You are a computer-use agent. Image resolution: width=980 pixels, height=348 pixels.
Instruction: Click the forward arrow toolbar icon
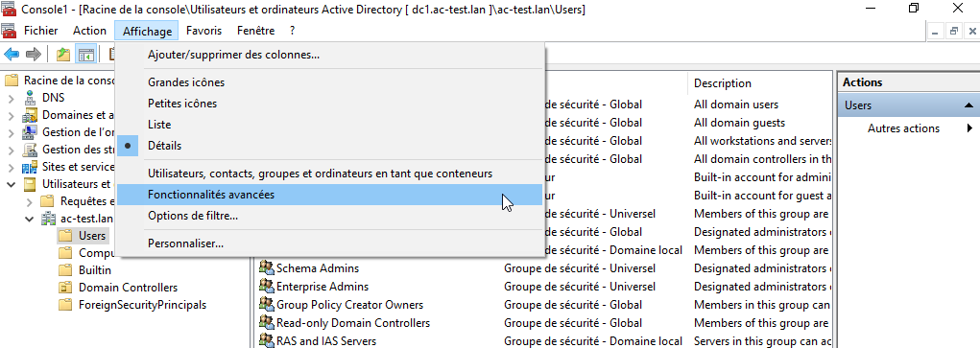click(x=34, y=55)
